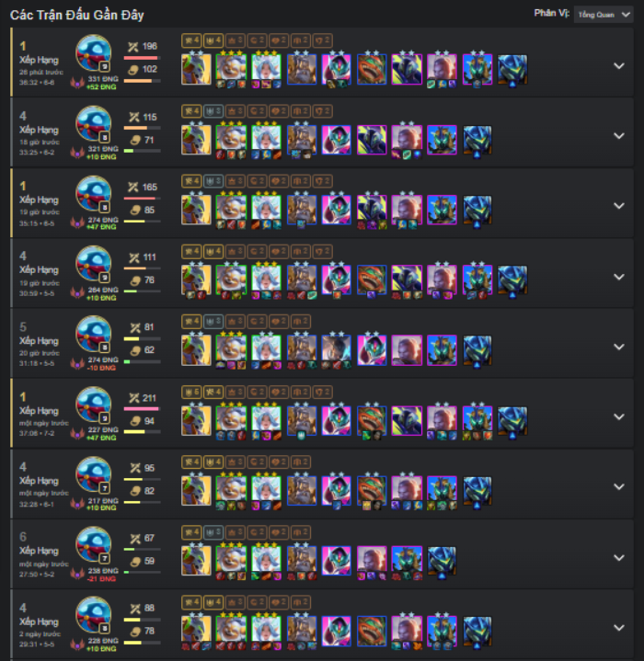Open the Phân Vị Tổng Quan dropdown
The image size is (644, 661).
(604, 15)
